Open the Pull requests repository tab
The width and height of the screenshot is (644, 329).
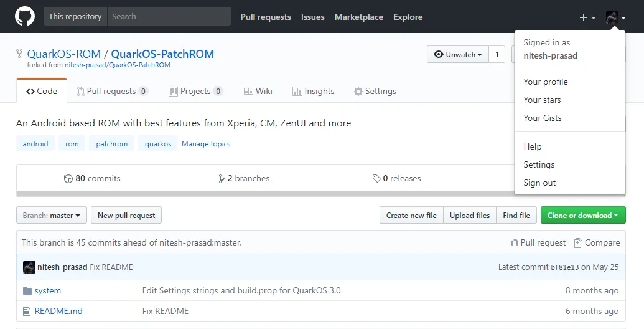point(112,91)
